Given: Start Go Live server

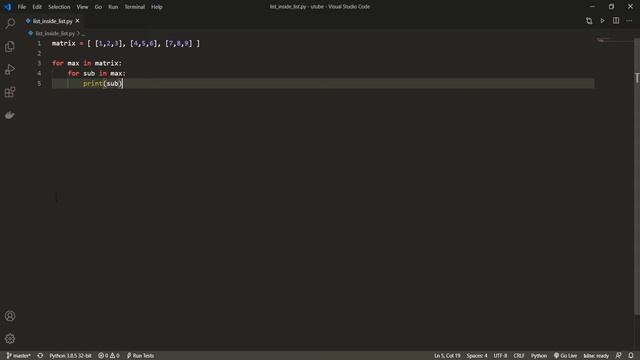Looking at the screenshot, I should coord(565,356).
